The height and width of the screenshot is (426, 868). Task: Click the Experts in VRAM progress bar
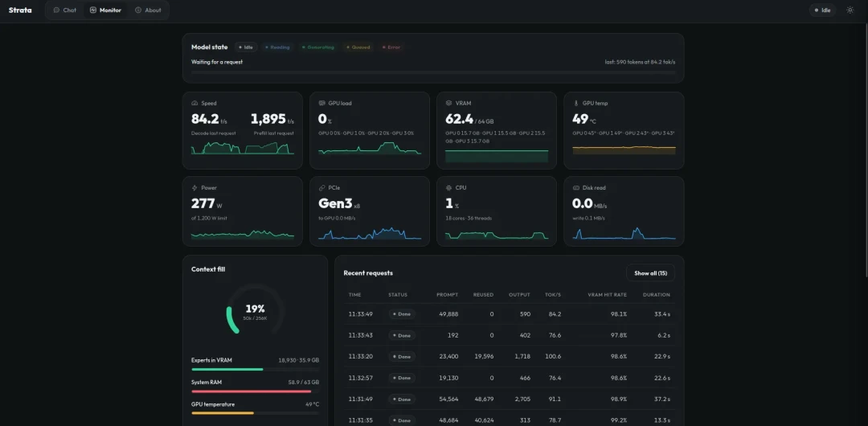[256, 369]
